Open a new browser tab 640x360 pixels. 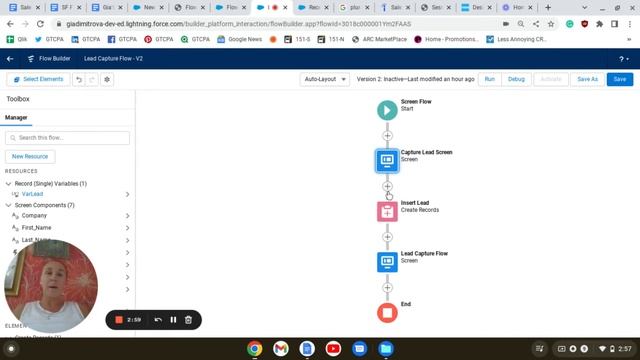coord(548,8)
